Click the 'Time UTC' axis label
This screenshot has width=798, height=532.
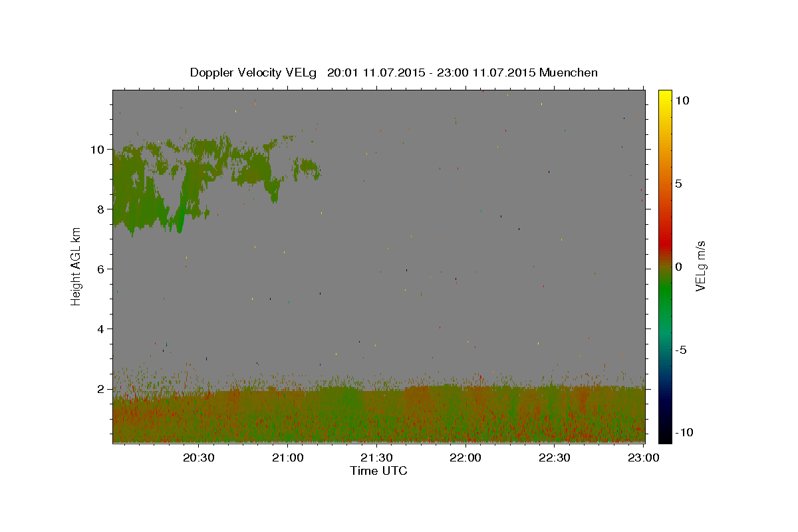tap(378, 471)
